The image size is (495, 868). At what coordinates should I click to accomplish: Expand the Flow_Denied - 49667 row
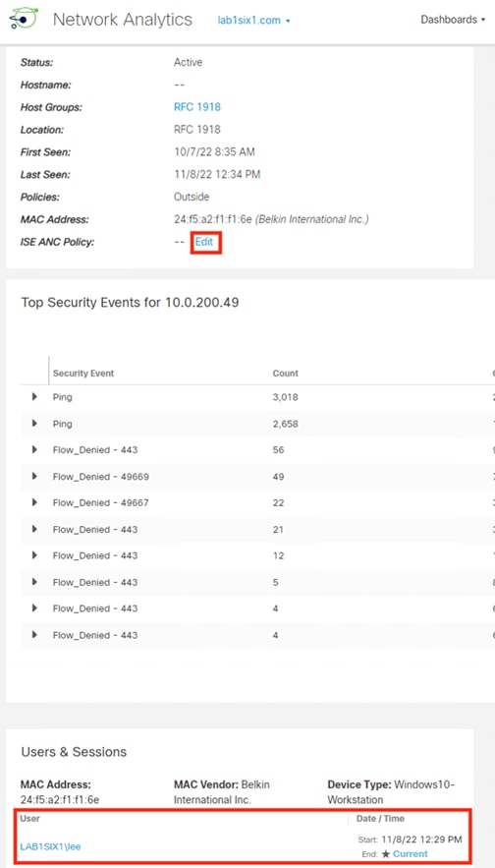point(34,502)
